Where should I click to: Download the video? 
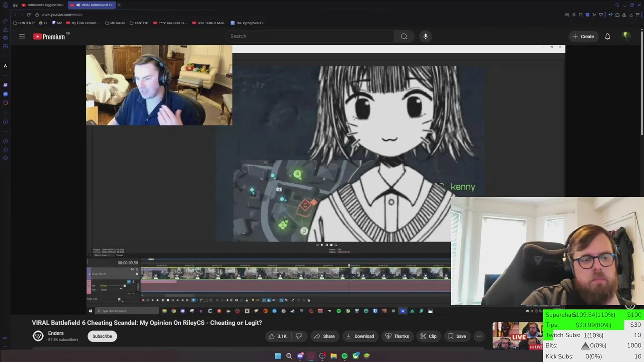click(360, 336)
